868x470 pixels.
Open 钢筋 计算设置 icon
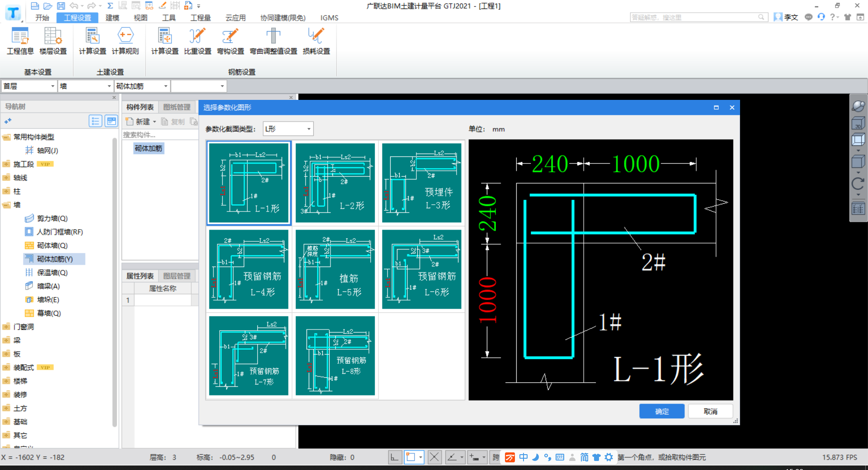pos(165,42)
